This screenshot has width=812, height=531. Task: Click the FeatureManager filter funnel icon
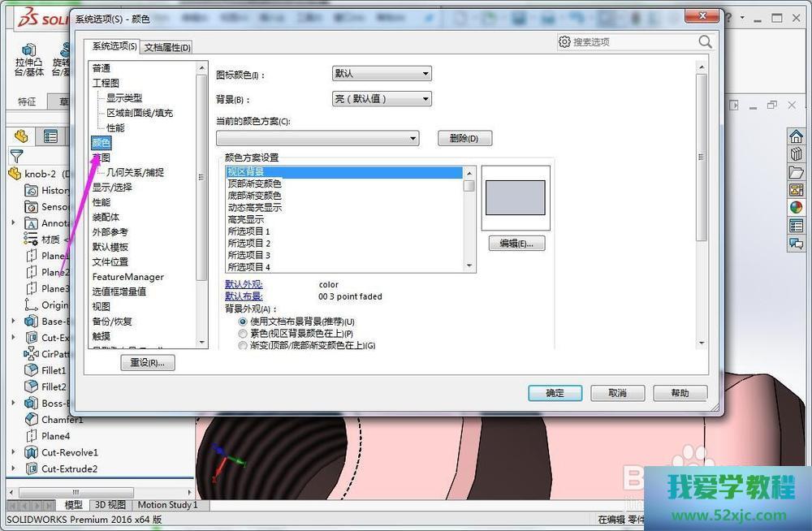click(15, 156)
